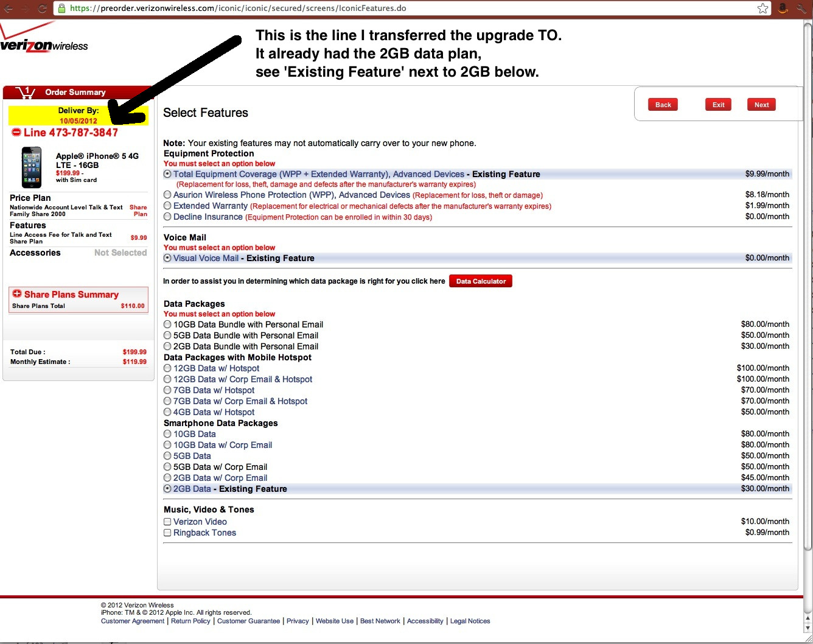Select 2GB Data Existing Feature radio

[167, 489]
